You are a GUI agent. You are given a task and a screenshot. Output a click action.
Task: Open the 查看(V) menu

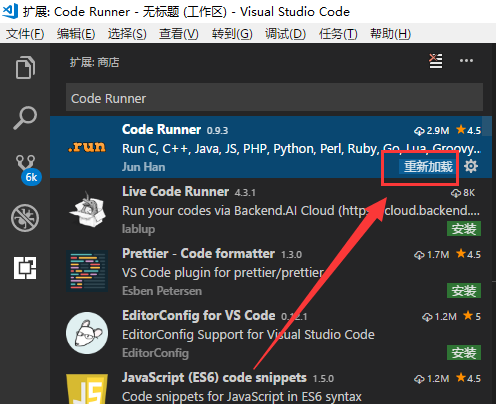(179, 34)
